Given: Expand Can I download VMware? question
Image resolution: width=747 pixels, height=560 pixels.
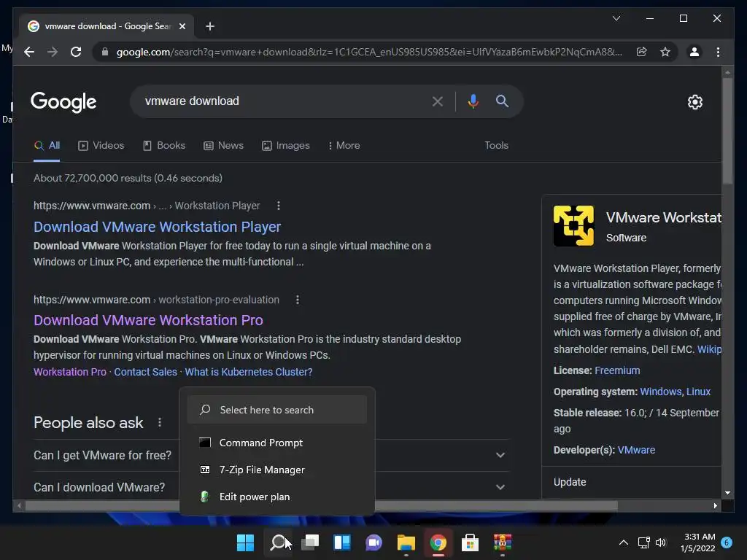Looking at the screenshot, I should coord(271,487).
